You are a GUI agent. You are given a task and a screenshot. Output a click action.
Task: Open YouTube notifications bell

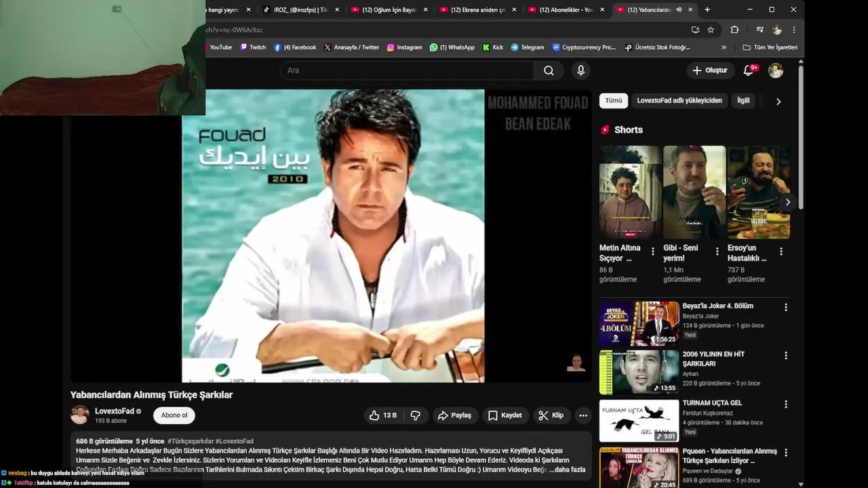coord(749,70)
